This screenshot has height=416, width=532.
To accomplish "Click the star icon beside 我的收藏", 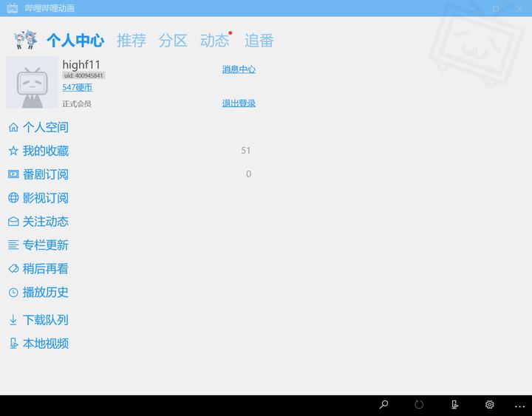I will (x=13, y=151).
